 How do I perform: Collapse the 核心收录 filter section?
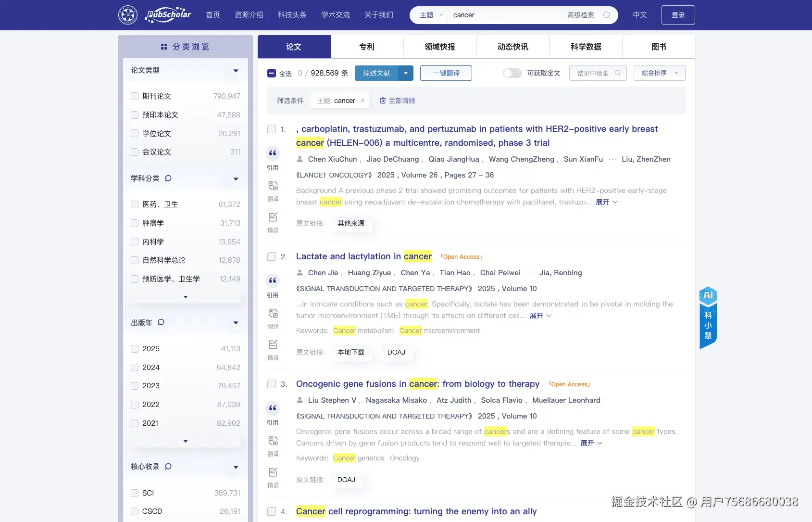[x=236, y=467]
